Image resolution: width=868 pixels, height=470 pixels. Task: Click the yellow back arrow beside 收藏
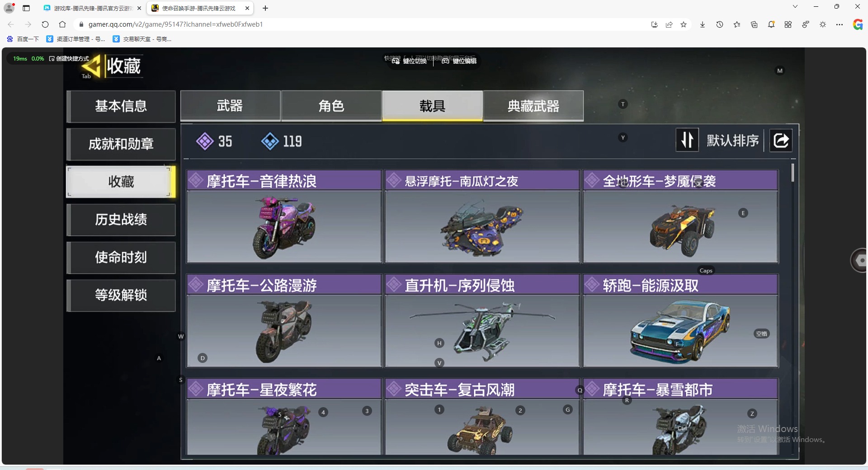[91, 66]
